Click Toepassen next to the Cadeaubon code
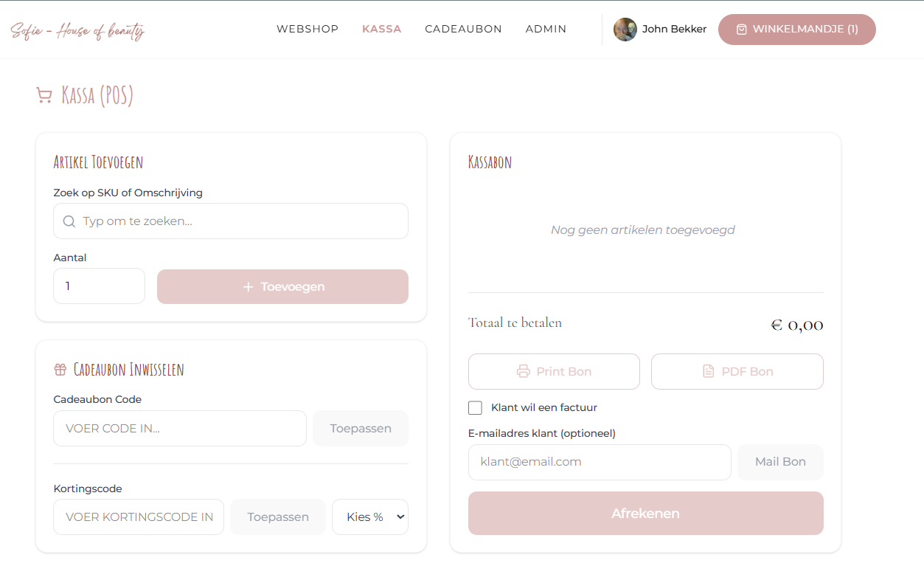Viewport: 924px width, 566px height. pos(361,428)
